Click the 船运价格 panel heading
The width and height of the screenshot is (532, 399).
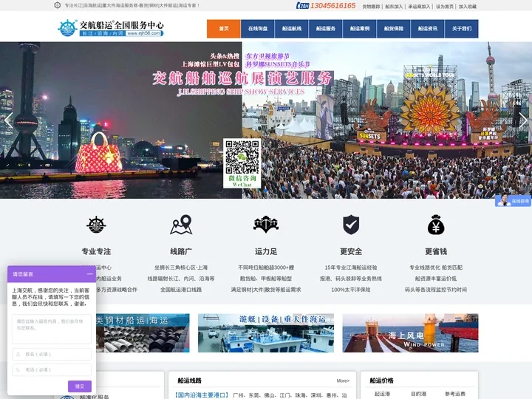click(x=382, y=381)
